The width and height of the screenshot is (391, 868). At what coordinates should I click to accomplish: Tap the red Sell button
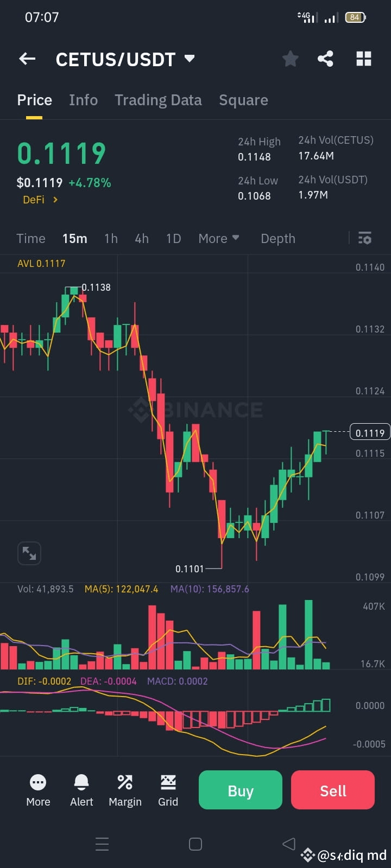tap(332, 790)
